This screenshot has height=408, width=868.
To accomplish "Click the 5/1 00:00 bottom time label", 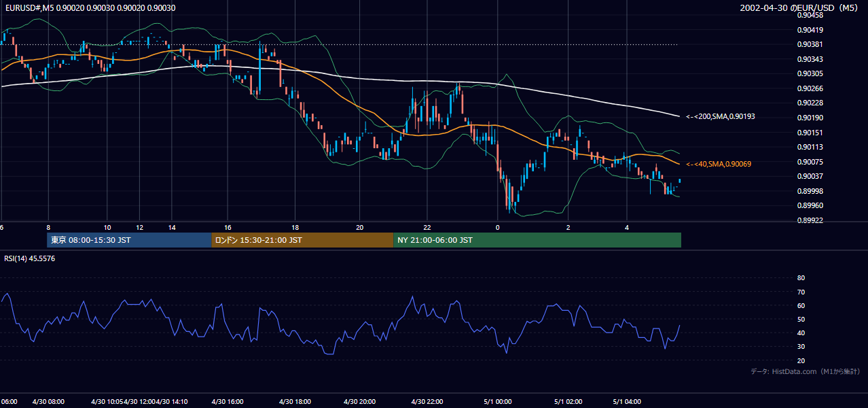I will pos(498,401).
